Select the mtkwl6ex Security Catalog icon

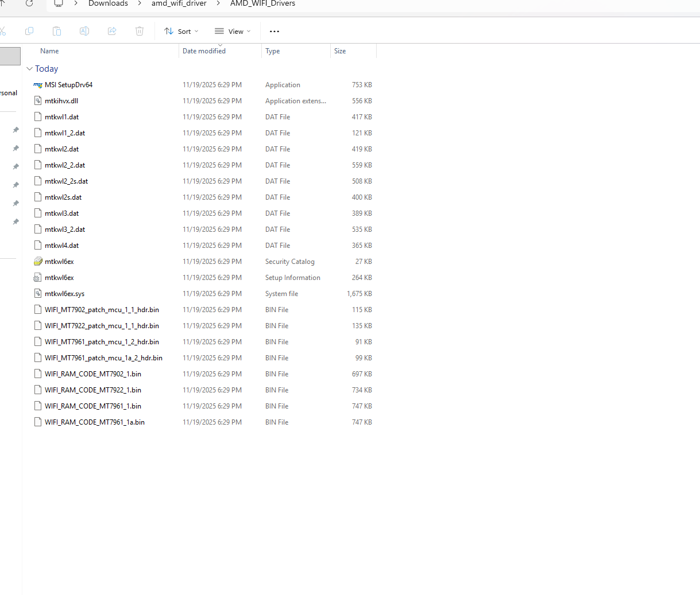38,262
